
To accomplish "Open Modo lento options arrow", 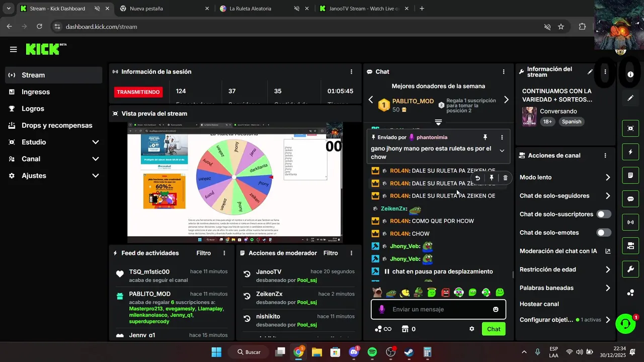I will point(608,177).
